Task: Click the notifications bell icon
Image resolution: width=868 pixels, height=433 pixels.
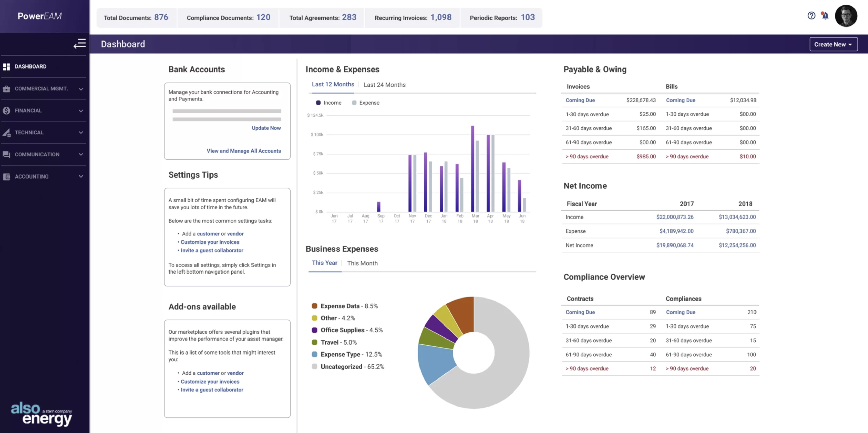Action: click(825, 16)
